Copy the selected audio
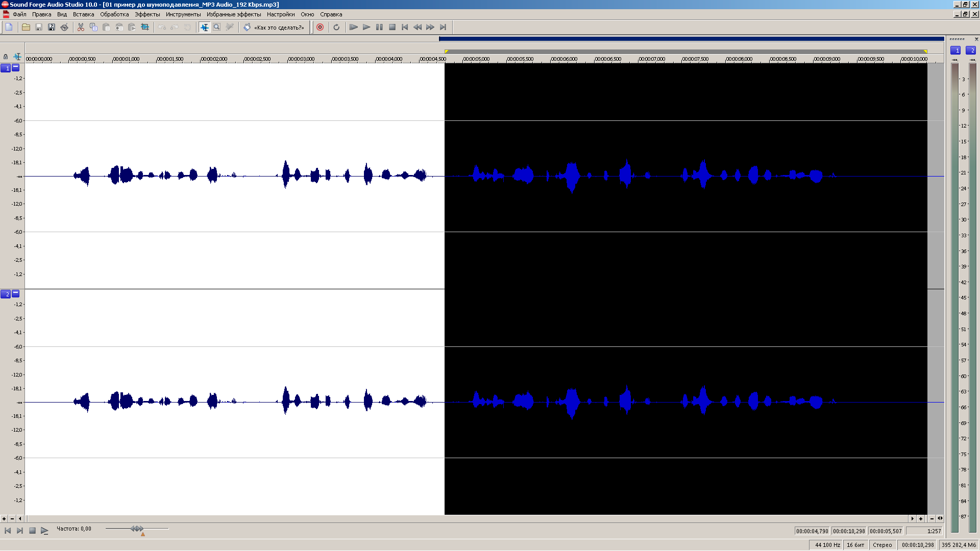The width and height of the screenshot is (980, 551). (x=93, y=27)
